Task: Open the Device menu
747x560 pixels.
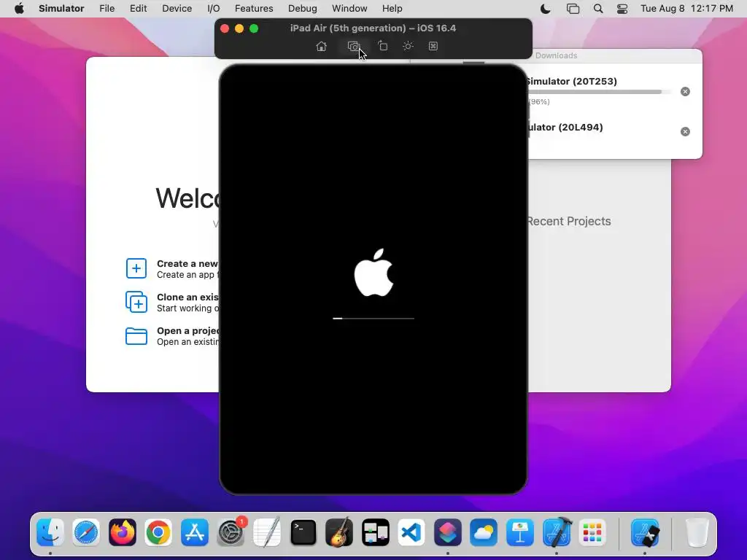Action: [177, 9]
